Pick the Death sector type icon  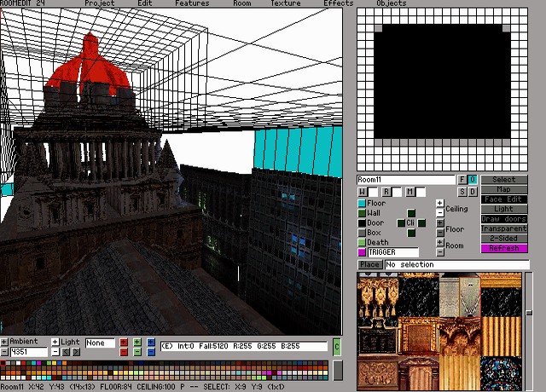(x=362, y=243)
